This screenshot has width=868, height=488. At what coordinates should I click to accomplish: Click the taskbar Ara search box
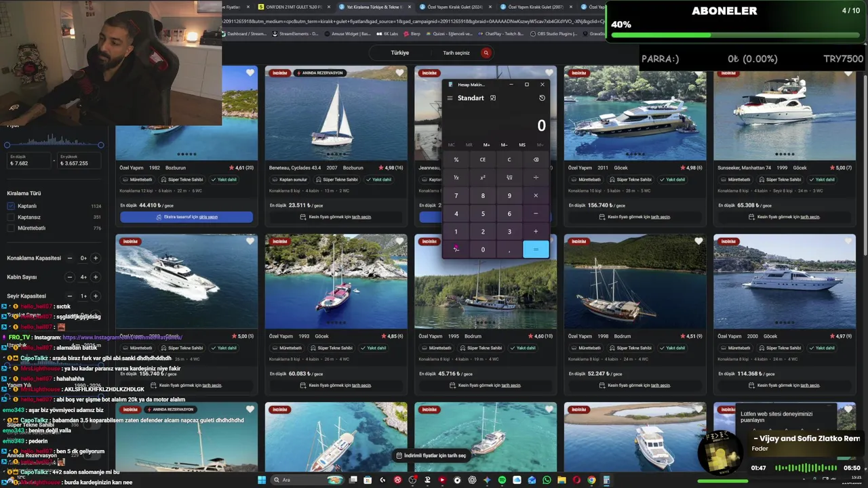(307, 480)
